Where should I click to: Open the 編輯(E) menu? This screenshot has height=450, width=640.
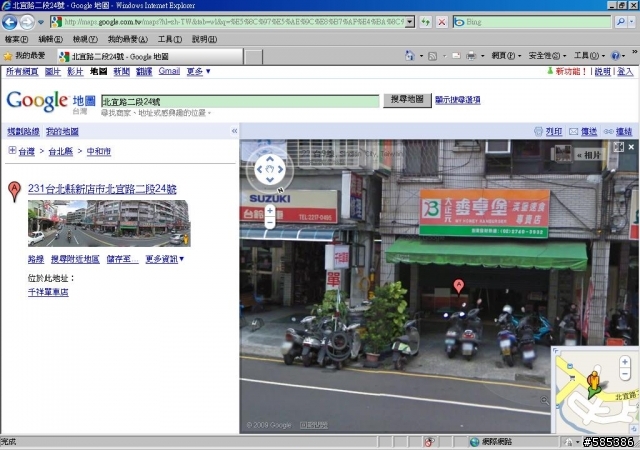point(51,39)
